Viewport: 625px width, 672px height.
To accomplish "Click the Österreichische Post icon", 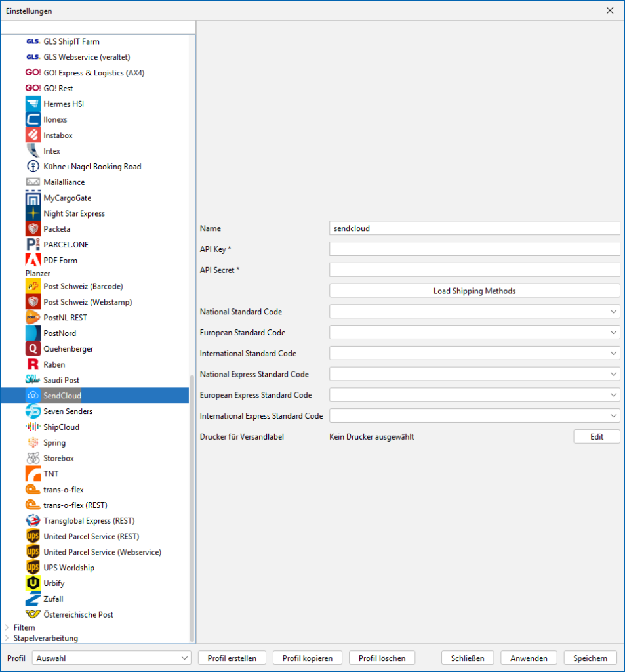I will [x=33, y=614].
